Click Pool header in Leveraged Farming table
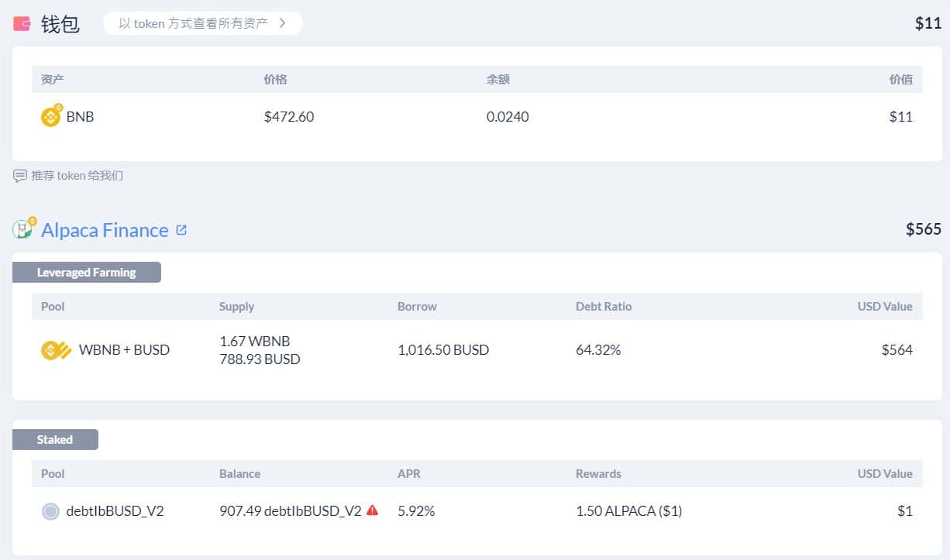Viewport: 950px width, 560px height. [x=53, y=307]
